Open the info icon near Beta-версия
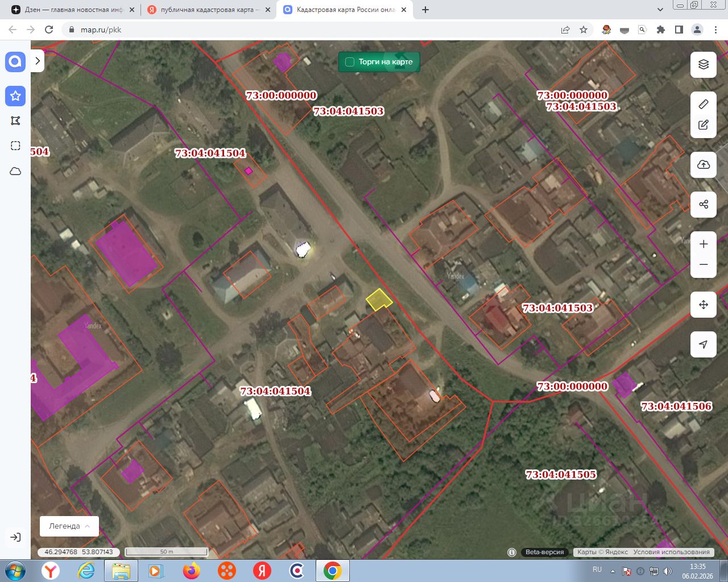 512,552
